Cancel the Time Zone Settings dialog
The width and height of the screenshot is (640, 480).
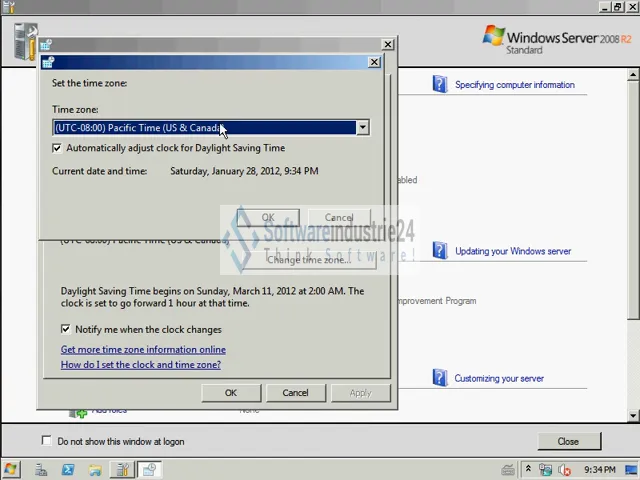[338, 218]
